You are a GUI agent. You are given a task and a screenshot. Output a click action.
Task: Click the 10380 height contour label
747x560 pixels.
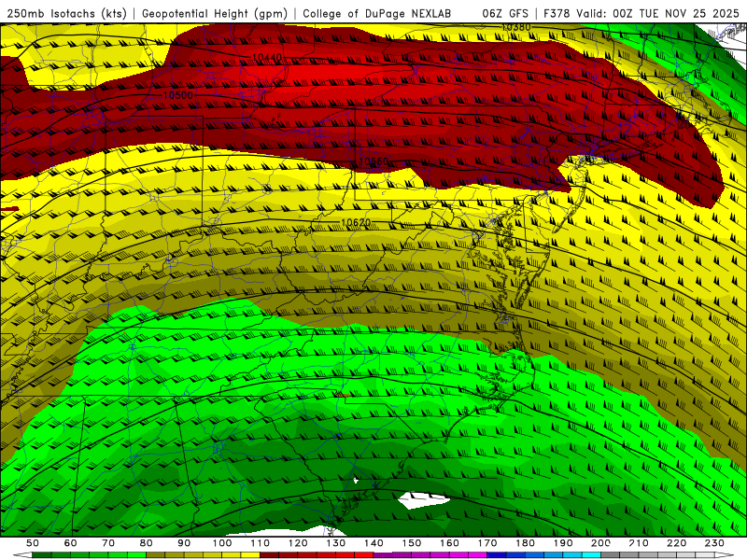point(516,28)
